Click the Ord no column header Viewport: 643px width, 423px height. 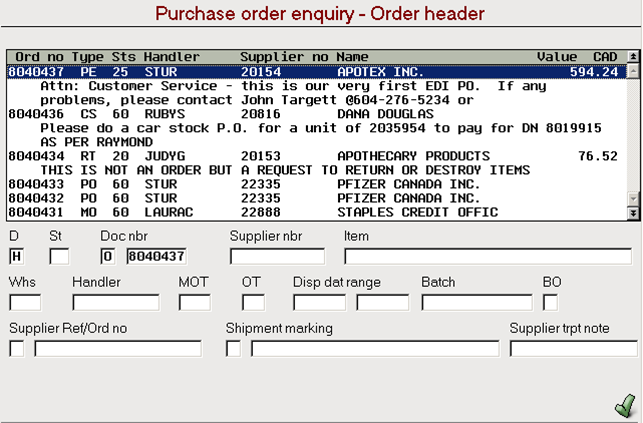[x=39, y=57]
